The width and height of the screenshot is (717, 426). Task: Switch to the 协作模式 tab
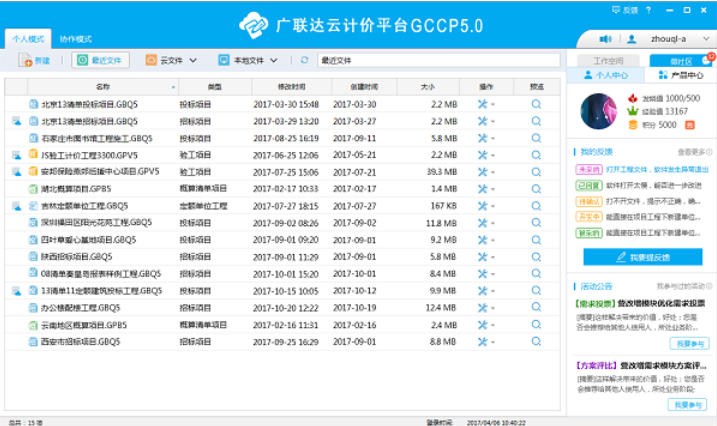pyautogui.click(x=76, y=39)
